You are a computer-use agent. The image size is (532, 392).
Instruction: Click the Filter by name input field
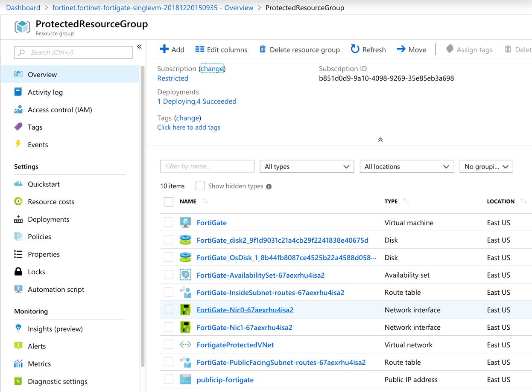point(207,166)
